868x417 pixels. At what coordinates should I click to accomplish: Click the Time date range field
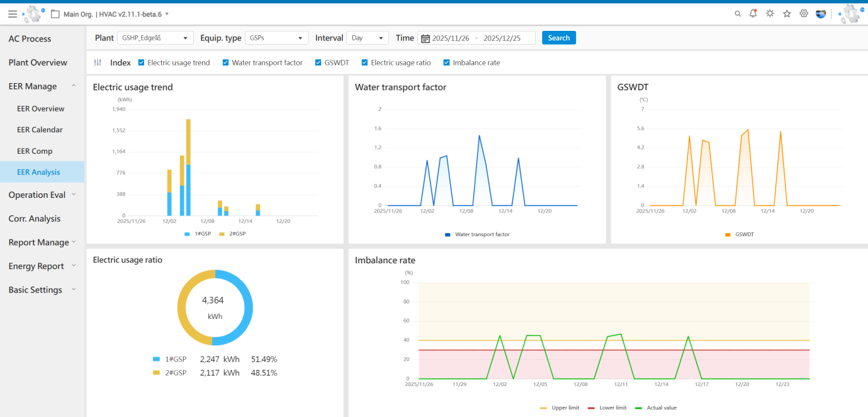click(x=476, y=38)
